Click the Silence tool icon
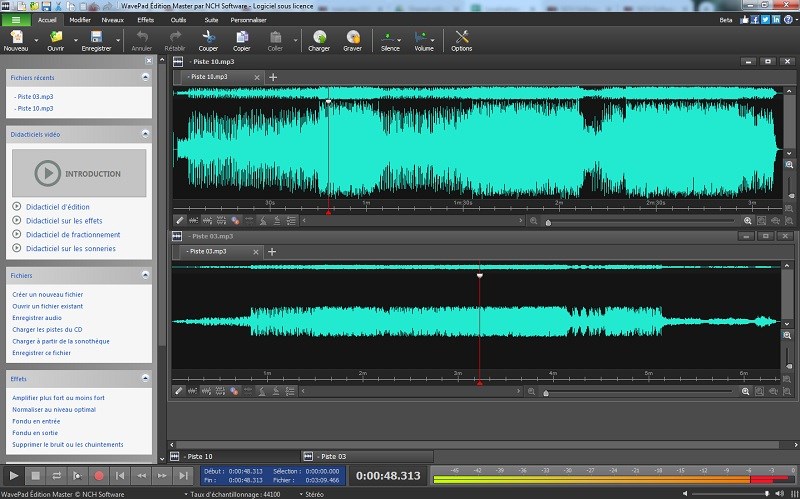 pyautogui.click(x=388, y=37)
